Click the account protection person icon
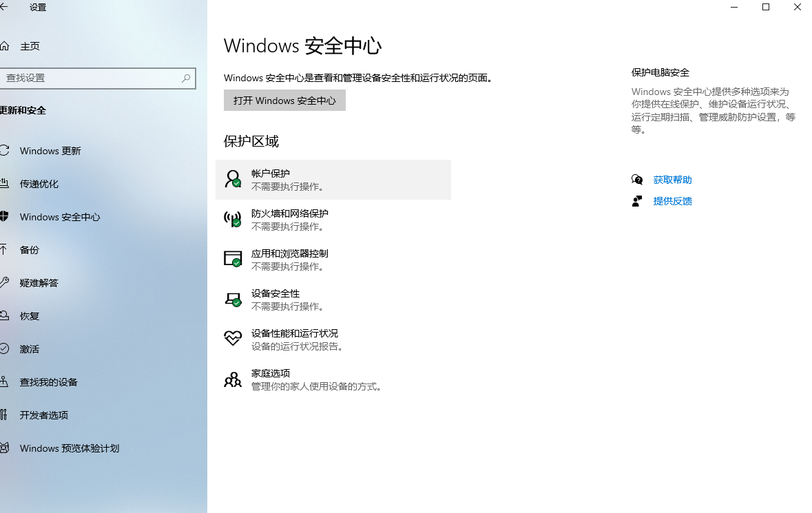This screenshot has width=812, height=513. 233,179
